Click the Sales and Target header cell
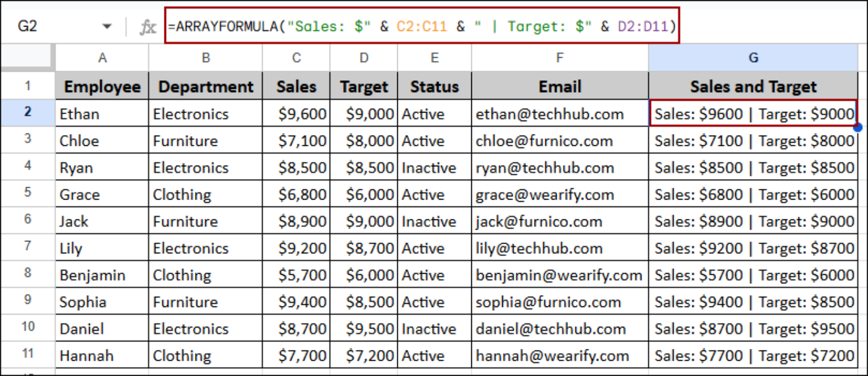This screenshot has width=868, height=376. pos(753,87)
